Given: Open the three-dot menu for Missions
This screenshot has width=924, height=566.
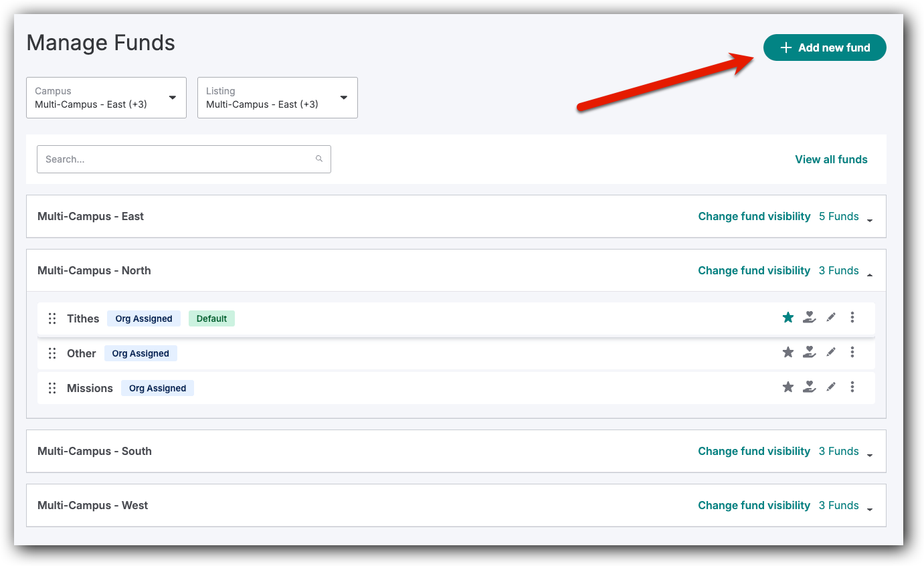Looking at the screenshot, I should 852,387.
